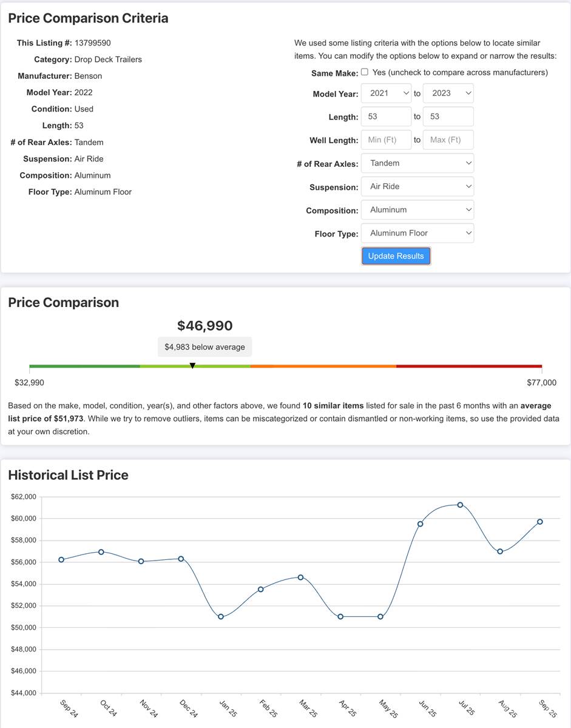Click the Well Length Max (Ft) field

click(448, 140)
